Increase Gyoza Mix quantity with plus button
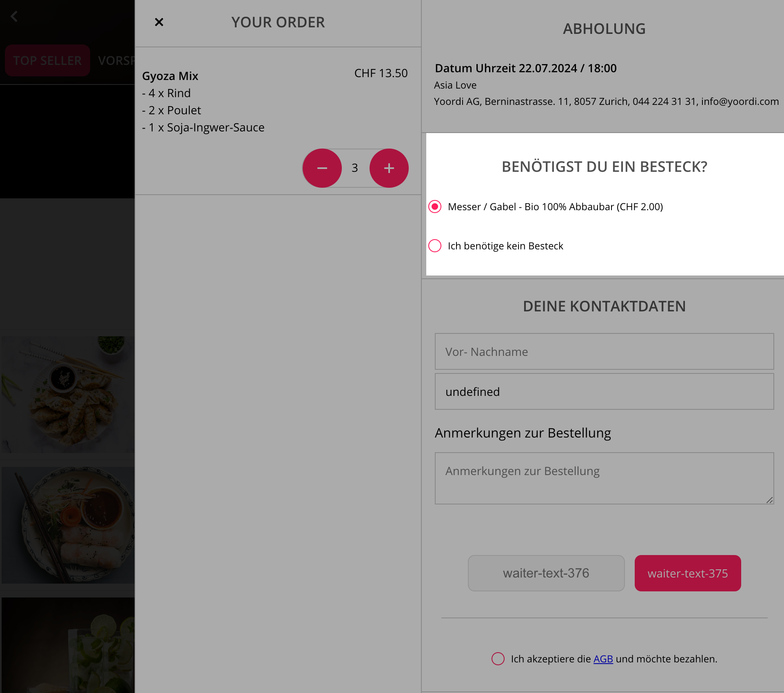784x693 pixels. click(x=389, y=168)
